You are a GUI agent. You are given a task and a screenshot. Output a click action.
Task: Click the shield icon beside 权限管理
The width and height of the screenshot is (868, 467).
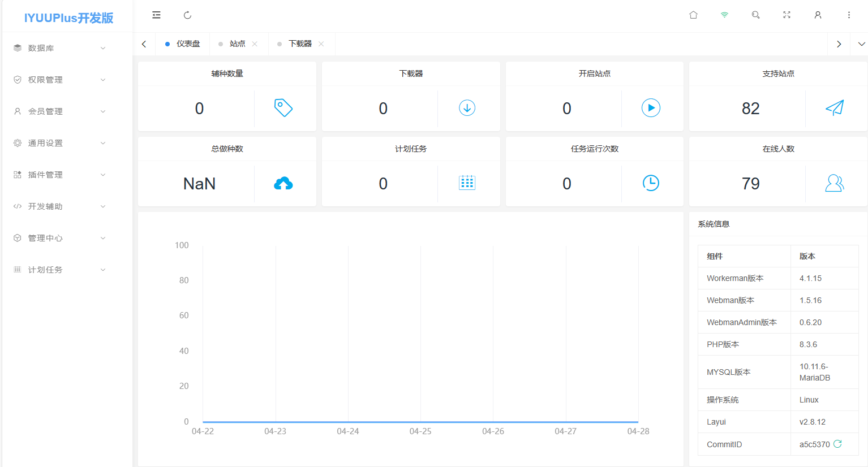[18, 80]
